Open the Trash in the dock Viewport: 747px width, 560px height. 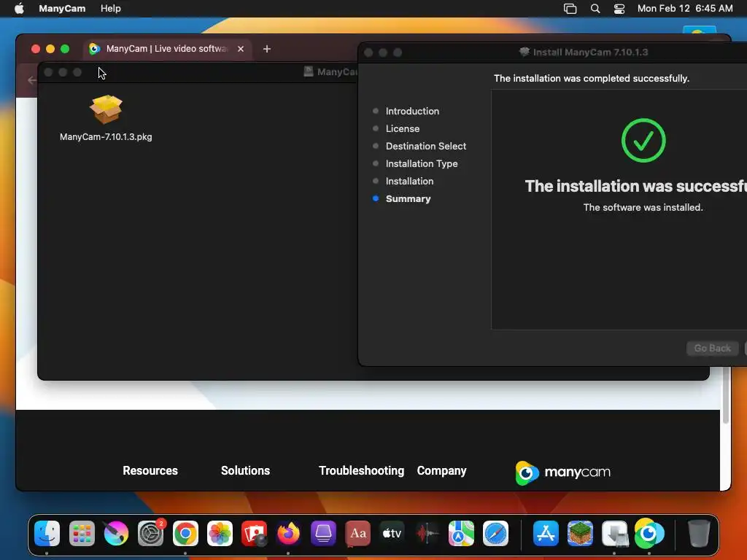pyautogui.click(x=699, y=533)
